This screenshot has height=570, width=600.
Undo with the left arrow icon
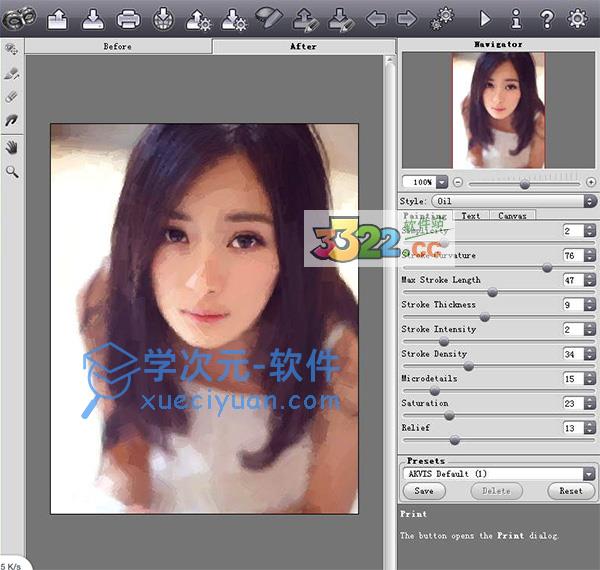click(x=376, y=18)
